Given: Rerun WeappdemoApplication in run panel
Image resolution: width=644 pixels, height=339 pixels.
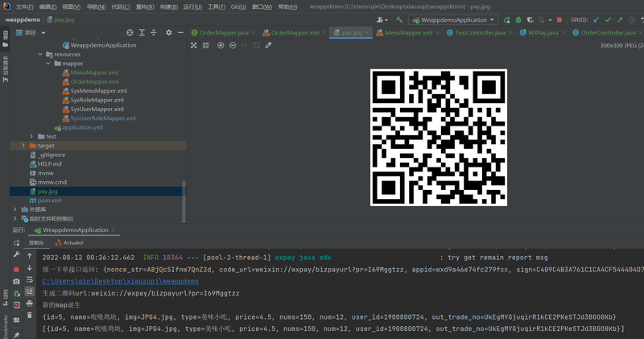Looking at the screenshot, I should coord(16,243).
